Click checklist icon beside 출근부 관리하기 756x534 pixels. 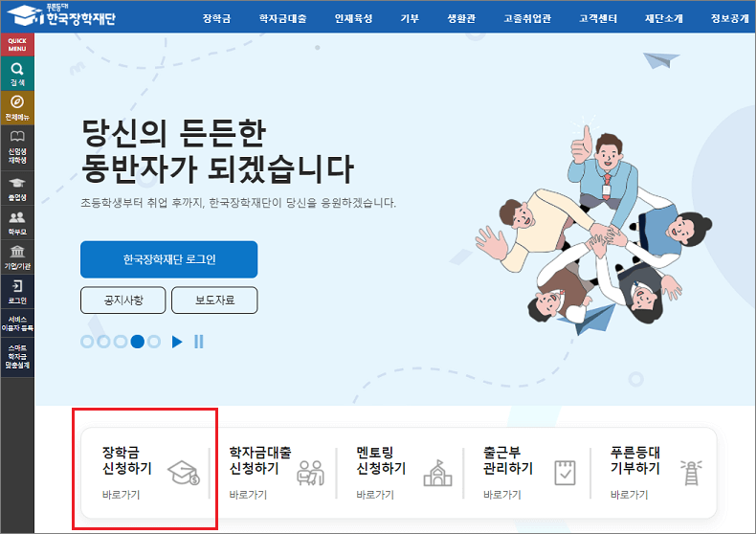[565, 473]
